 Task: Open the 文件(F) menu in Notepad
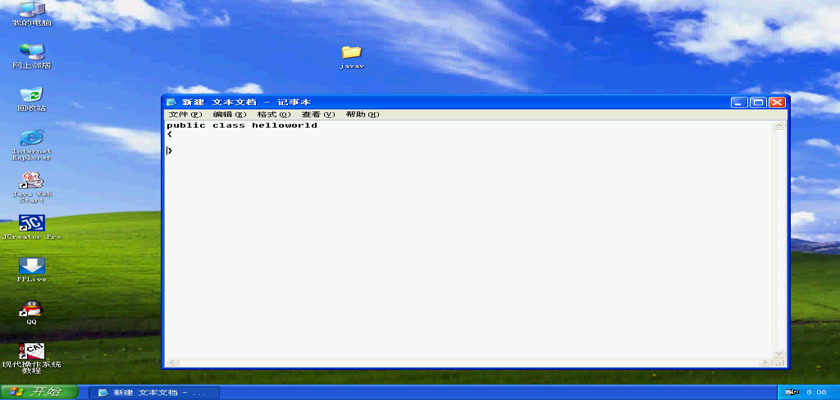(x=185, y=115)
